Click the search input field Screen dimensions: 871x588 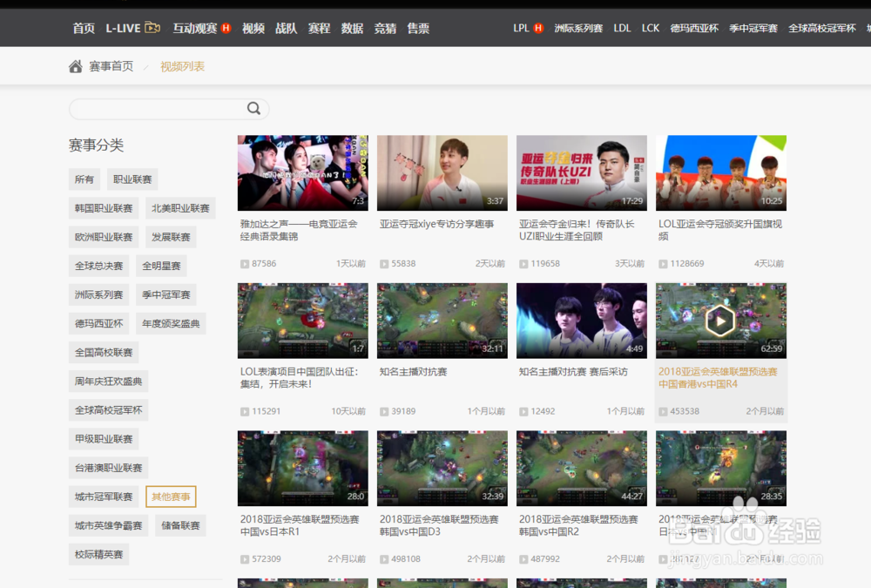pos(169,109)
